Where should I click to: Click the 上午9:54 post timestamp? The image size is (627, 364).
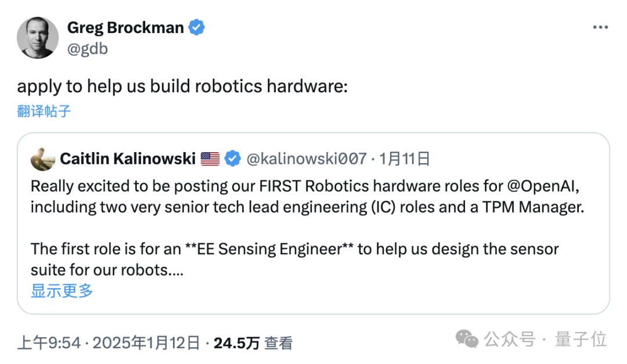point(49,343)
